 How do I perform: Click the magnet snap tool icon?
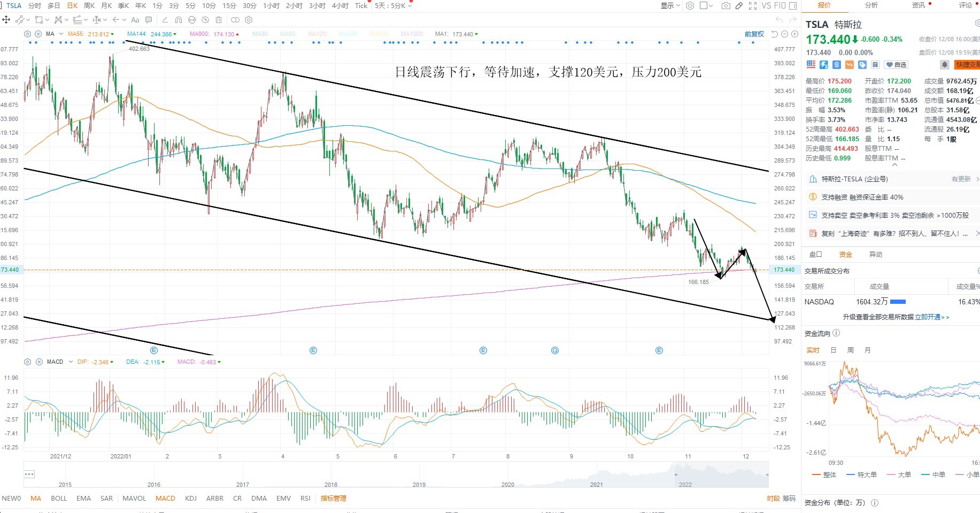click(x=179, y=20)
